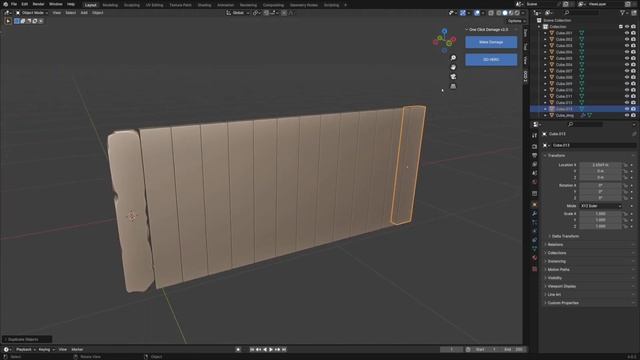This screenshot has width=640, height=360.
Task: Toggle X-ray display icon in header
Action: (491, 13)
